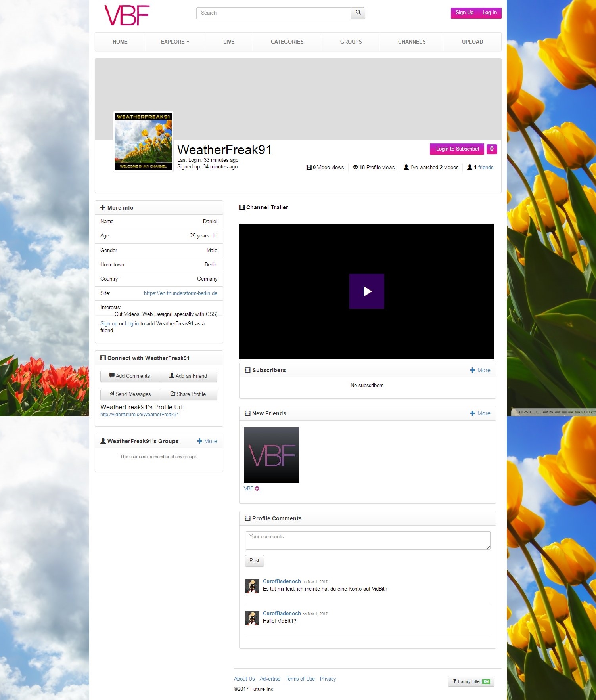The width and height of the screenshot is (596, 700).
Task: Toggle the Family Filter setting
Action: click(471, 681)
